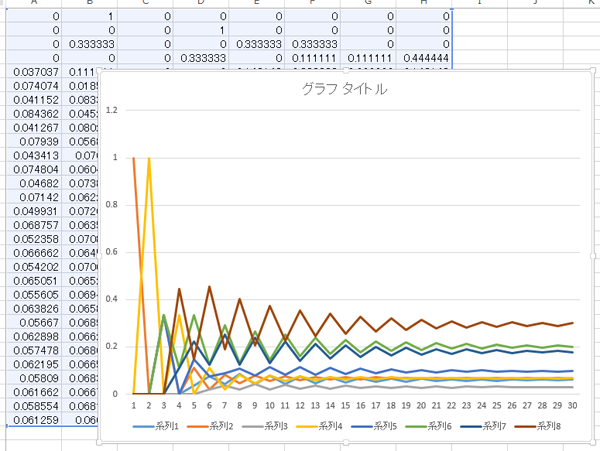
Task: Click the chart title グラフ タイトル
Action: tap(344, 89)
